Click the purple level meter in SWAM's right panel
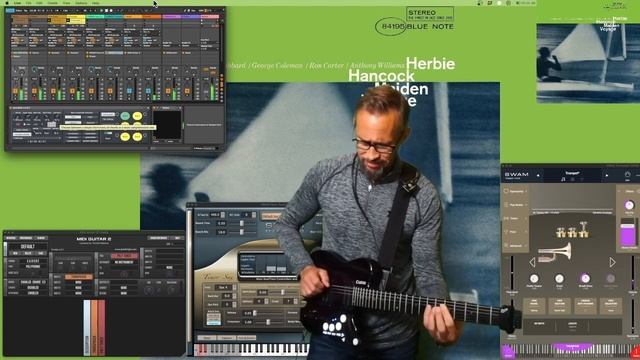This screenshot has height=360, width=640. click(x=628, y=234)
